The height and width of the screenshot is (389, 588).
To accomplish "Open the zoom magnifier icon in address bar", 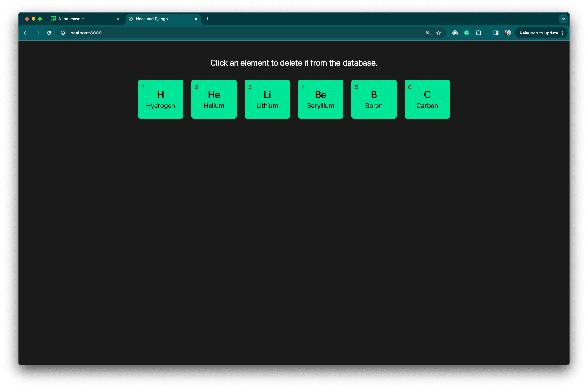I will point(428,33).
